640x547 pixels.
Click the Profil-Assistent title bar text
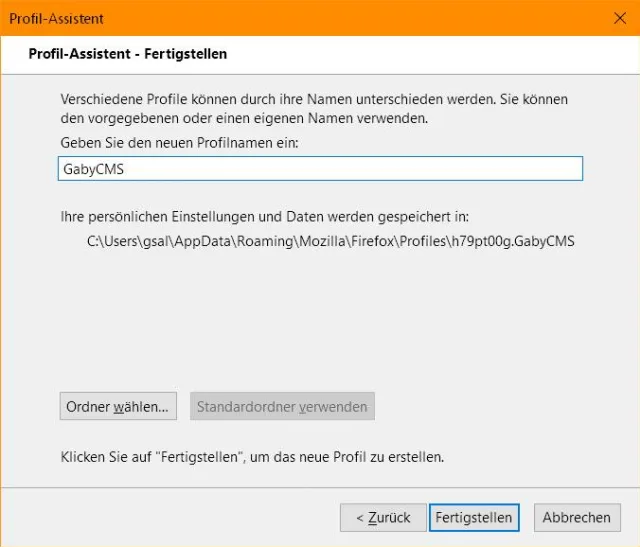pos(56,18)
